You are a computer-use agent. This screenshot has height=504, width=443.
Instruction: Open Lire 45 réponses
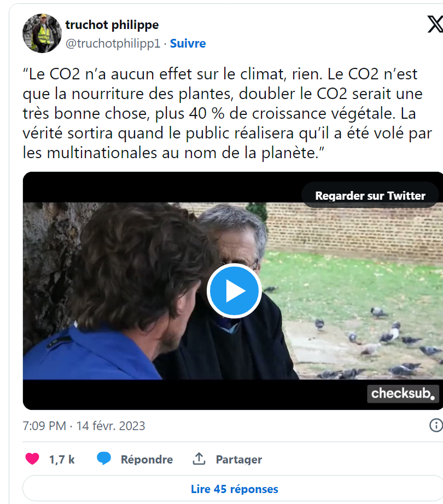(234, 489)
